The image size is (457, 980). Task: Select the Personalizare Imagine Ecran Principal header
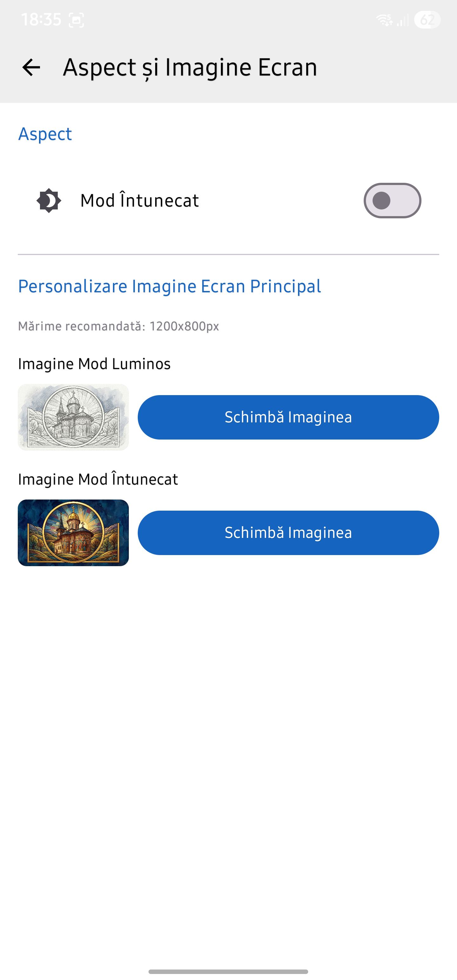tap(169, 287)
